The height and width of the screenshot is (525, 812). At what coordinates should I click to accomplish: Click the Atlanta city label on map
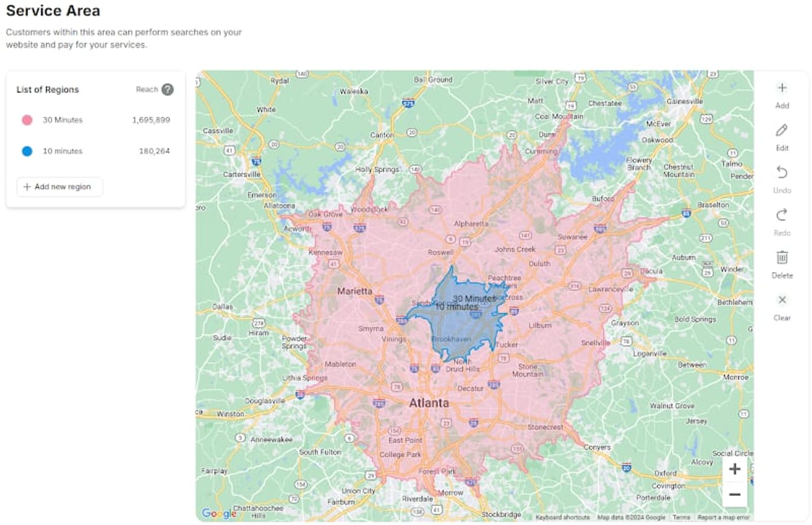(429, 403)
